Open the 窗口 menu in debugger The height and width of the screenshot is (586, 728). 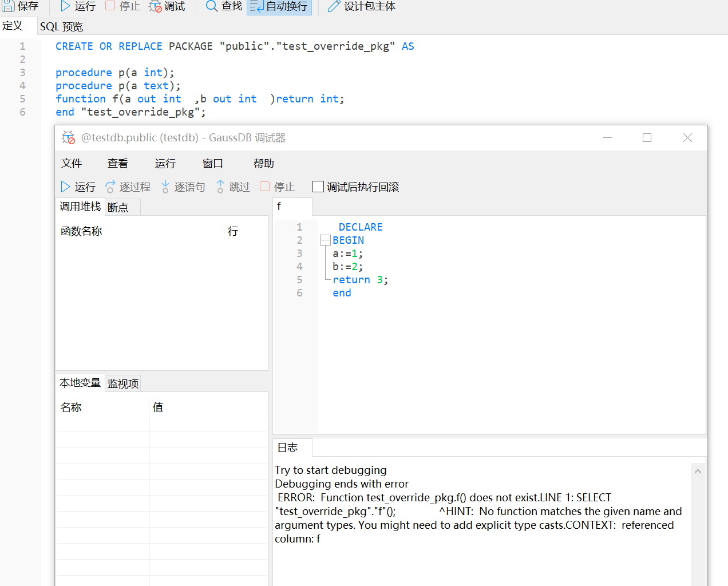pyautogui.click(x=212, y=164)
